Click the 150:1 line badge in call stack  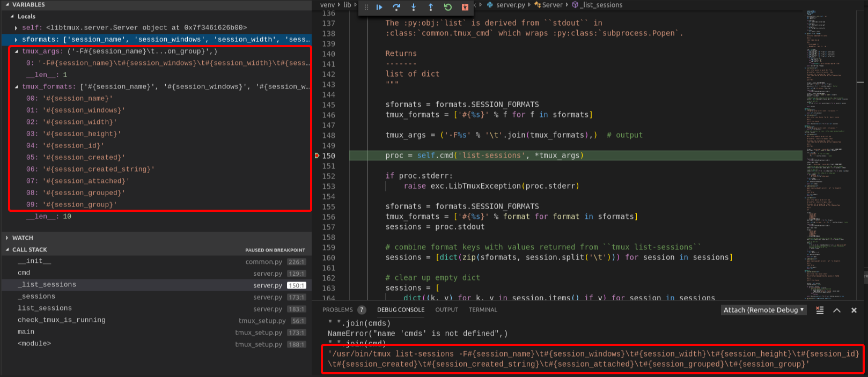297,285
